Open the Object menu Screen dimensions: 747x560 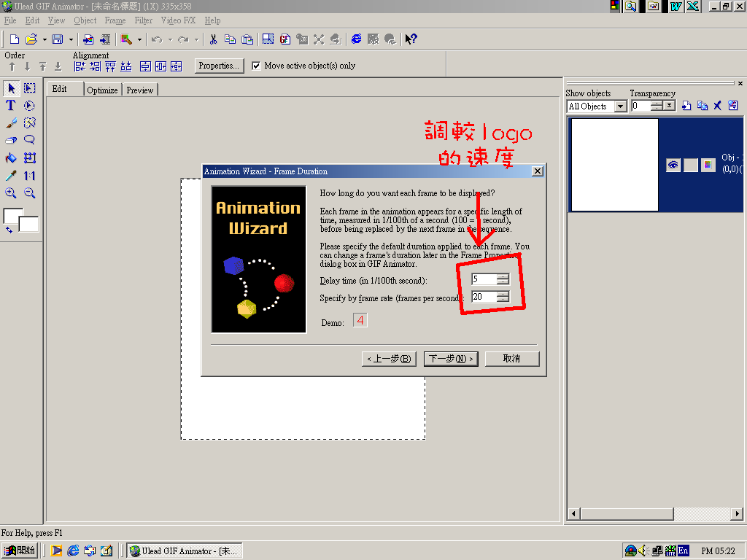[x=85, y=20]
